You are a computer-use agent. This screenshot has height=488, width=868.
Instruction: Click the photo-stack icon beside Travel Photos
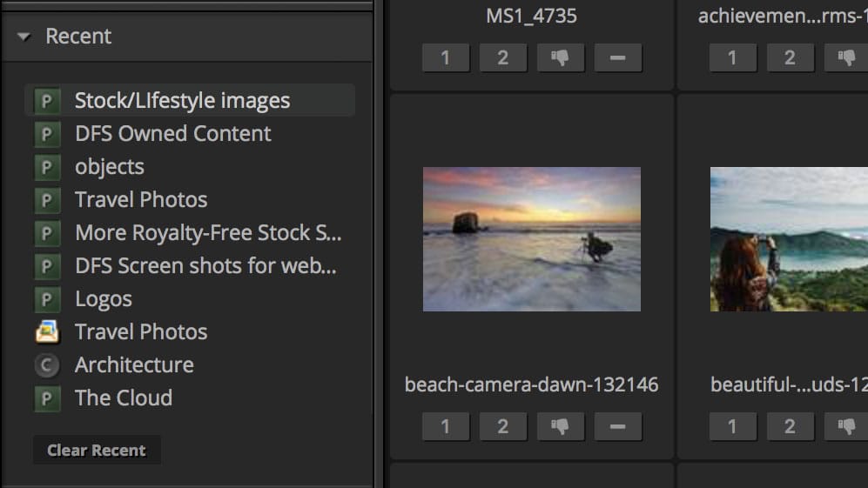tap(46, 332)
